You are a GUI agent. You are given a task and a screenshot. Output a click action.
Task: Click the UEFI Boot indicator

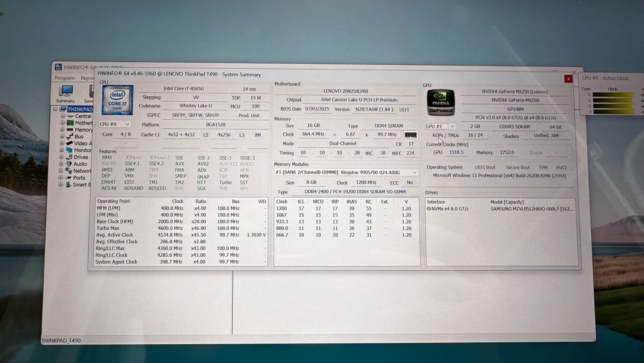pos(485,168)
